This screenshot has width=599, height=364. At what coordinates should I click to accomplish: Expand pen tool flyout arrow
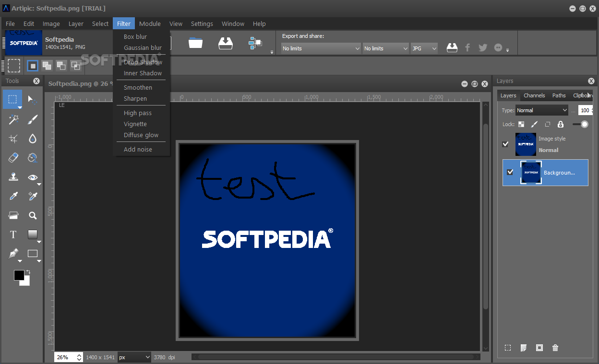(x=20, y=261)
